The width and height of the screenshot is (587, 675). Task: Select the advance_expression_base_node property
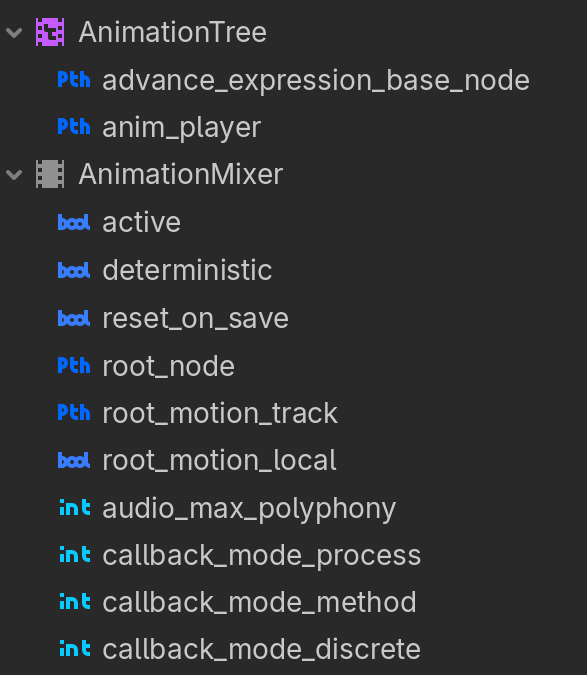point(316,81)
